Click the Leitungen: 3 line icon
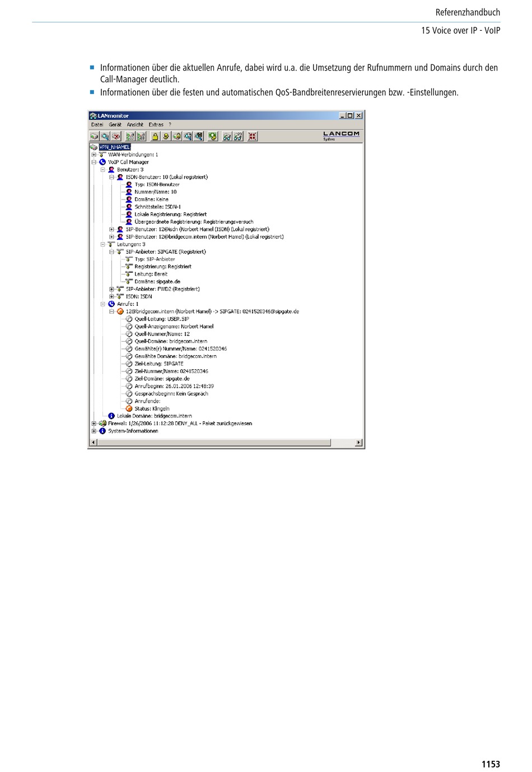Screen dimensions: 532x772 coord(111,244)
